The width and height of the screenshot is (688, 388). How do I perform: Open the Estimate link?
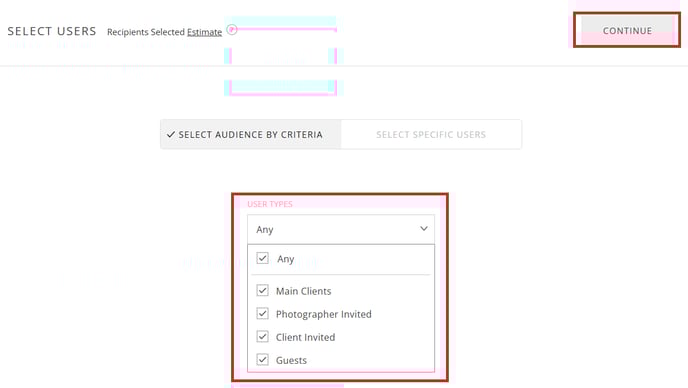click(204, 32)
